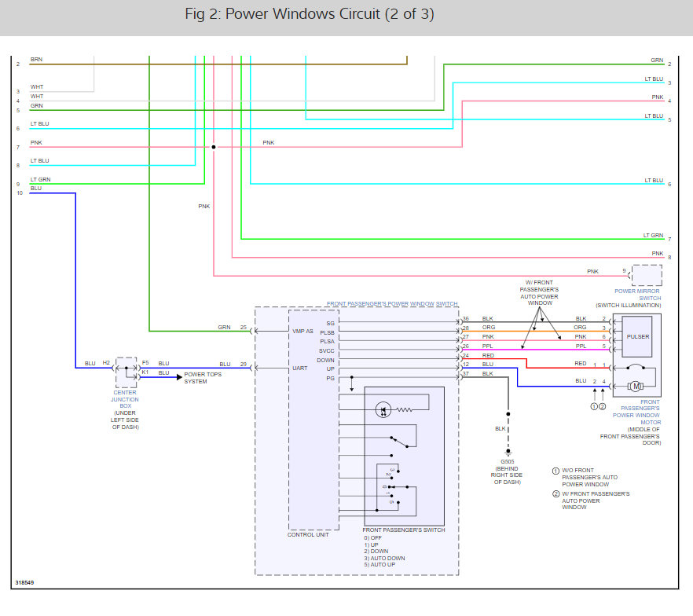Click pin number 24 on switch connector

465,355
